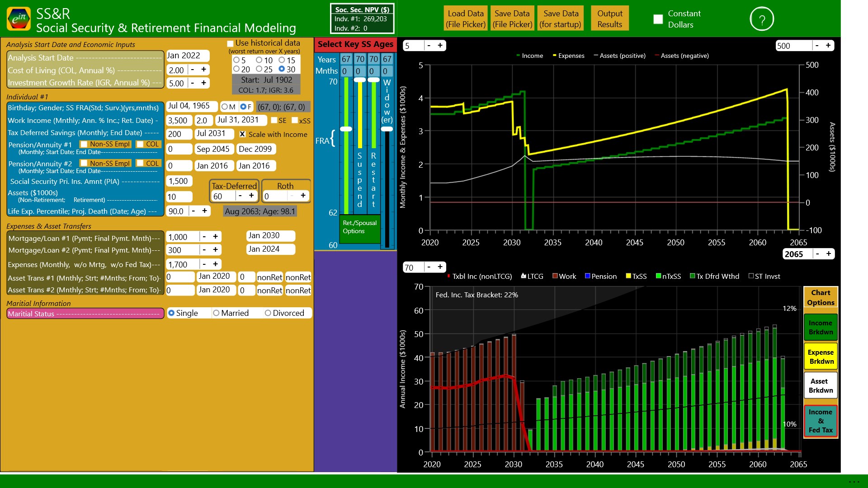868x488 pixels.
Task: Open Asset Trans #1 From nonRet selector
Action: point(269,277)
